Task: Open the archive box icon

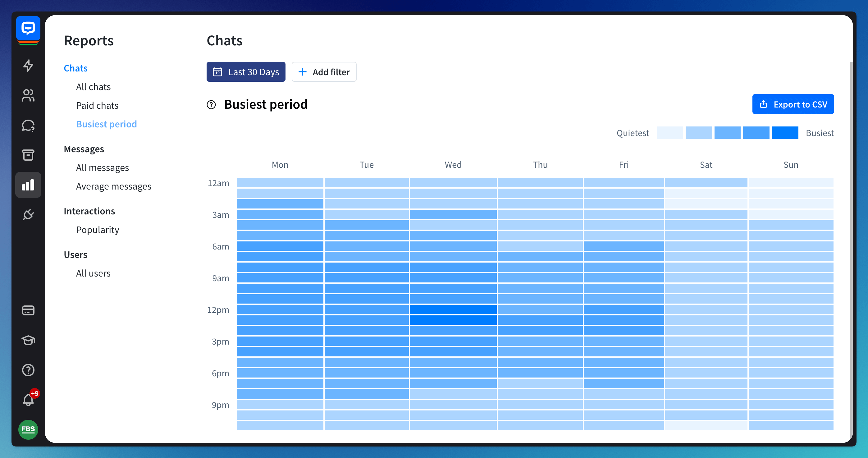Action: click(x=28, y=155)
